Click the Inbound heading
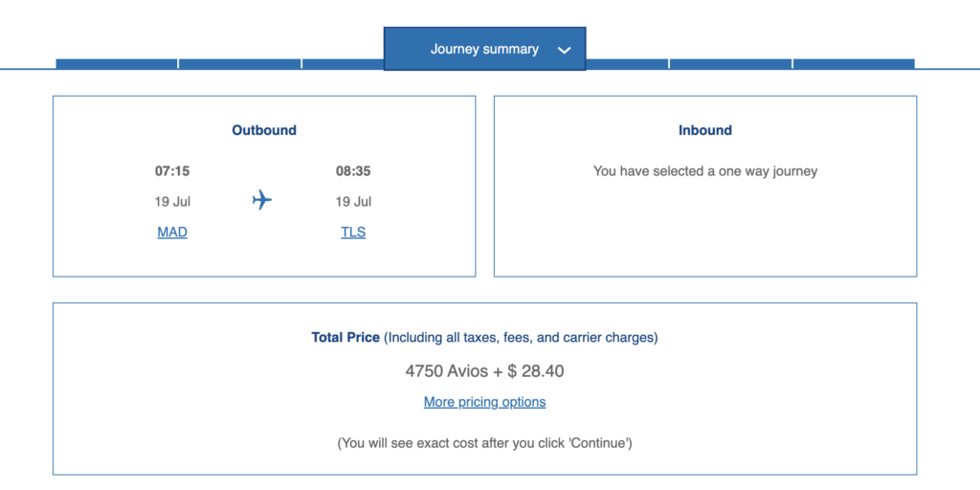Viewport: 980px width, 490px height. [705, 130]
